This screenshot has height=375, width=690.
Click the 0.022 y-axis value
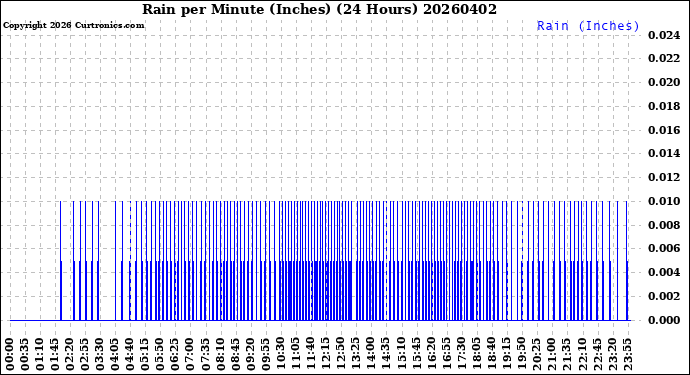coord(664,59)
